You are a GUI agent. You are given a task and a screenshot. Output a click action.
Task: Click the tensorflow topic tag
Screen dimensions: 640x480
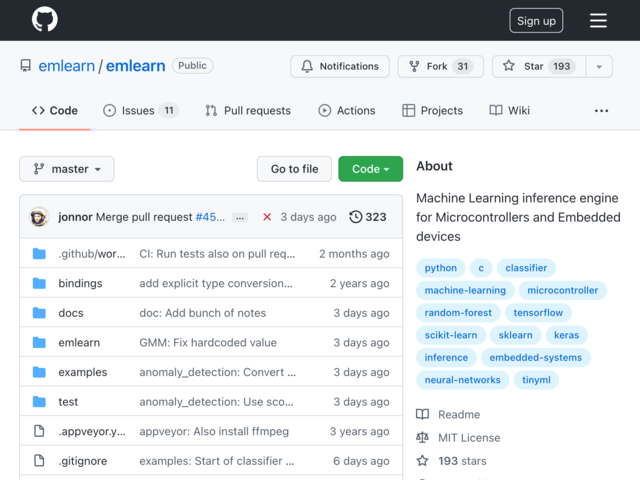coord(538,313)
